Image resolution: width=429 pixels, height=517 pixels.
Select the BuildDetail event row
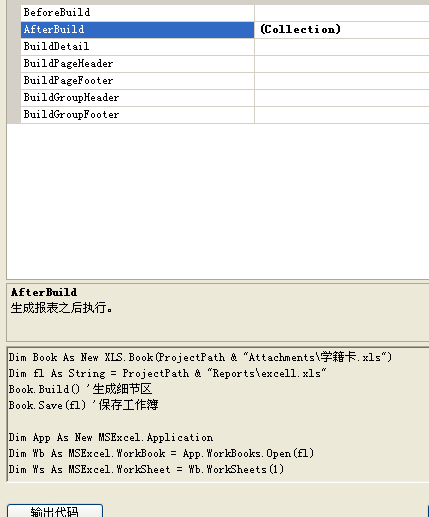coord(137,47)
